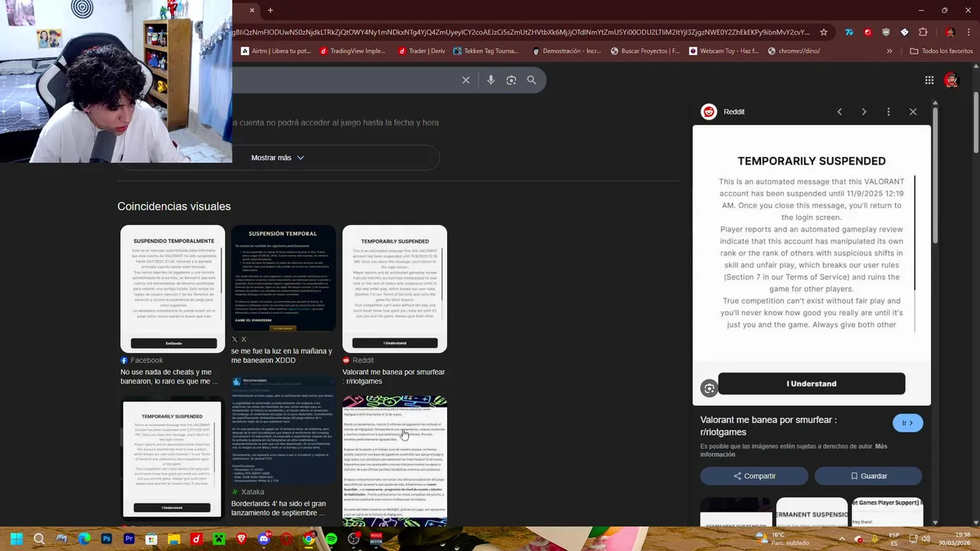
Task: Open the 7TV extension icon
Action: (x=849, y=32)
